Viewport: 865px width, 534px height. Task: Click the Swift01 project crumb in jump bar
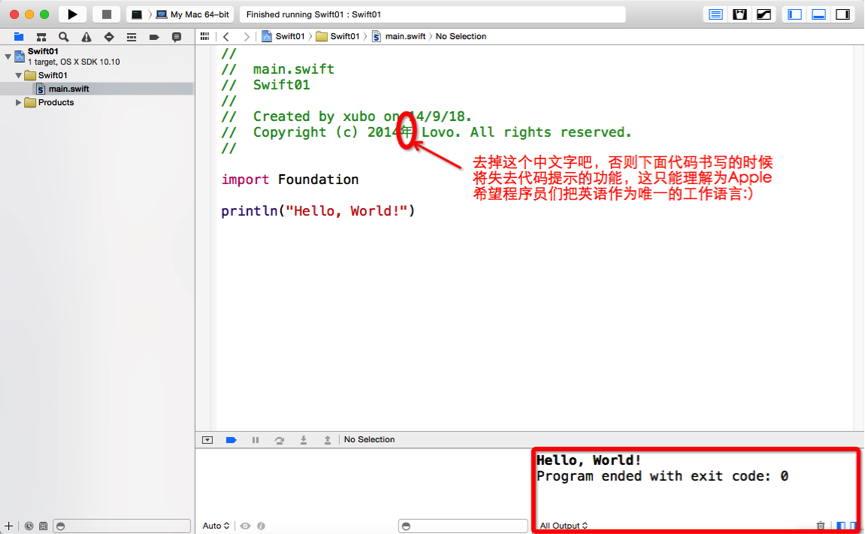pyautogui.click(x=283, y=36)
